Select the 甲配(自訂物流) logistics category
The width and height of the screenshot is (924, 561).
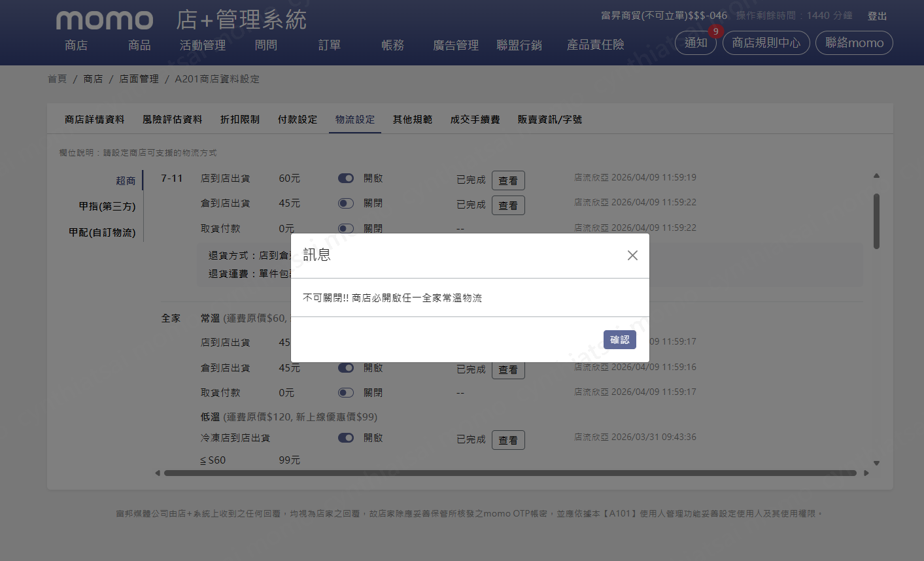click(102, 233)
